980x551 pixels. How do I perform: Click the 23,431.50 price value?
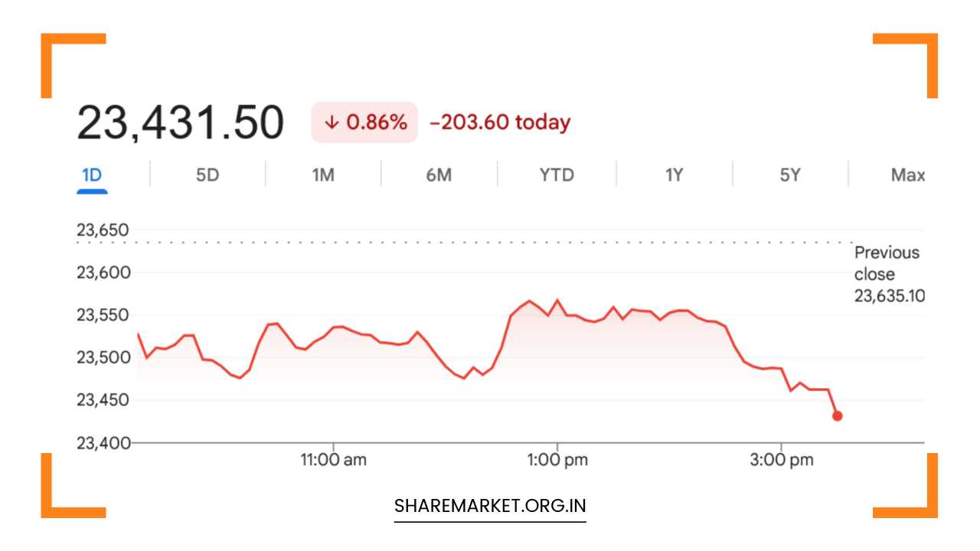click(x=180, y=122)
